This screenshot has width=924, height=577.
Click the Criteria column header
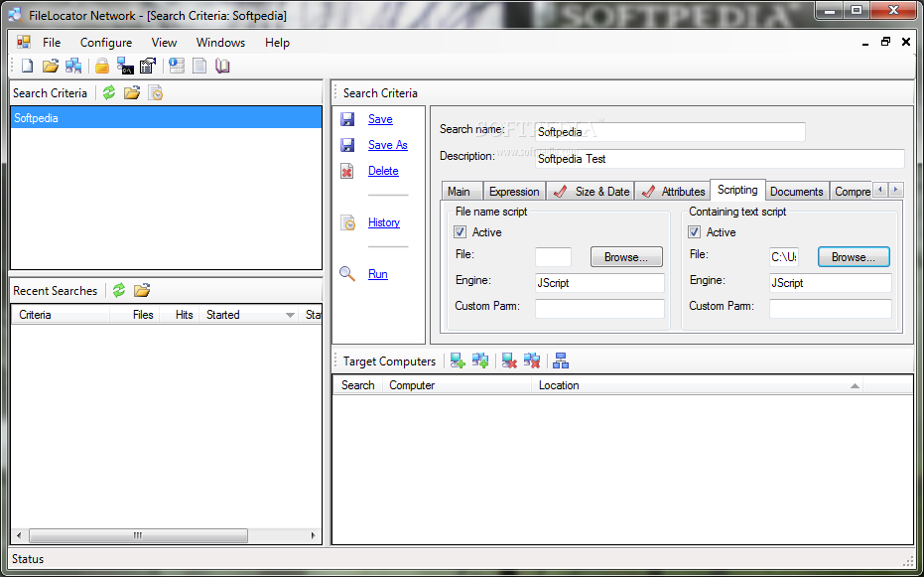coord(62,315)
